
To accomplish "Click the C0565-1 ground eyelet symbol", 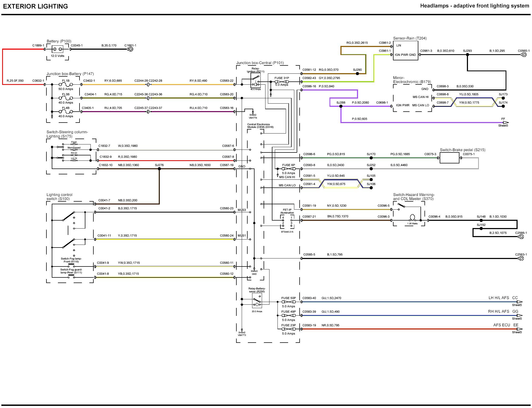I will pos(524,55).
